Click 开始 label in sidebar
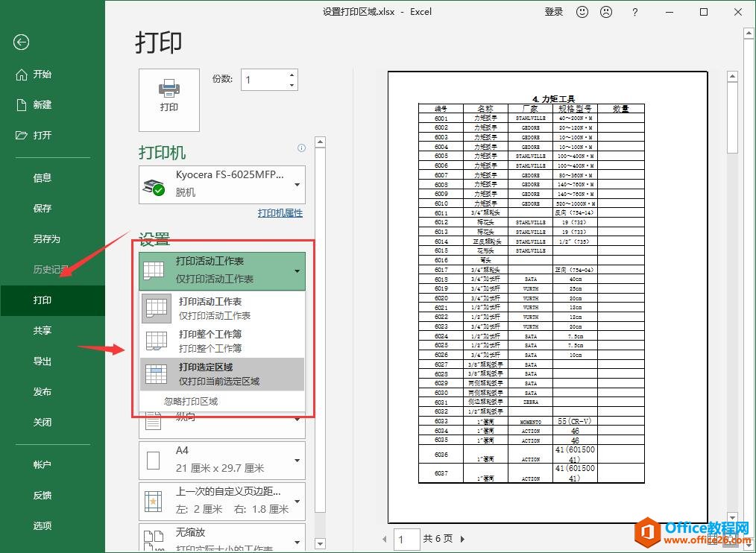The image size is (756, 553). tap(42, 75)
